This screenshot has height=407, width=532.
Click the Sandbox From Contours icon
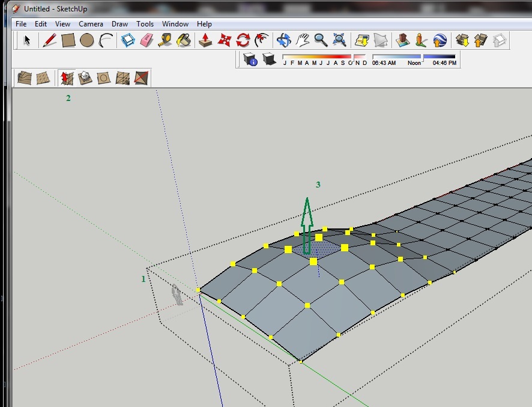[x=25, y=78]
